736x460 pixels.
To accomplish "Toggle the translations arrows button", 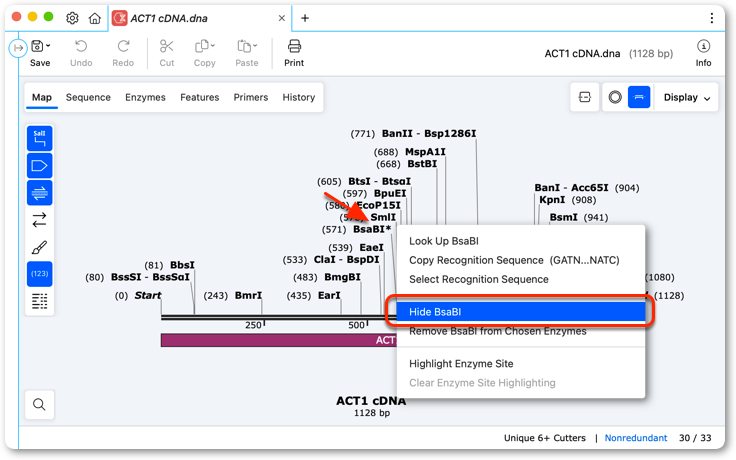I will click(39, 220).
